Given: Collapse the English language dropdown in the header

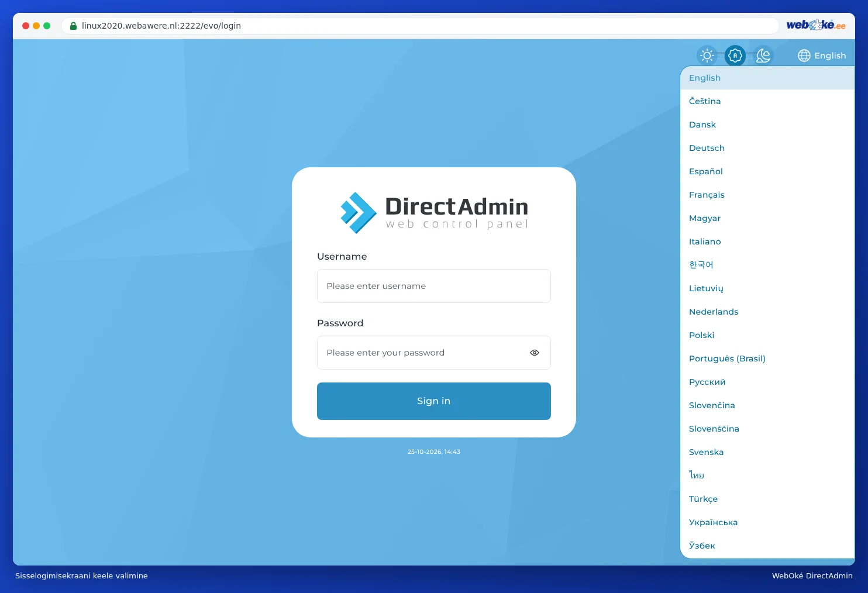Looking at the screenshot, I should 822,56.
